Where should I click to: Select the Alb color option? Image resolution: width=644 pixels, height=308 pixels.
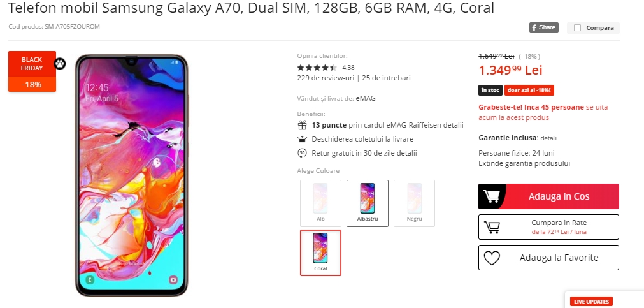tap(321, 203)
